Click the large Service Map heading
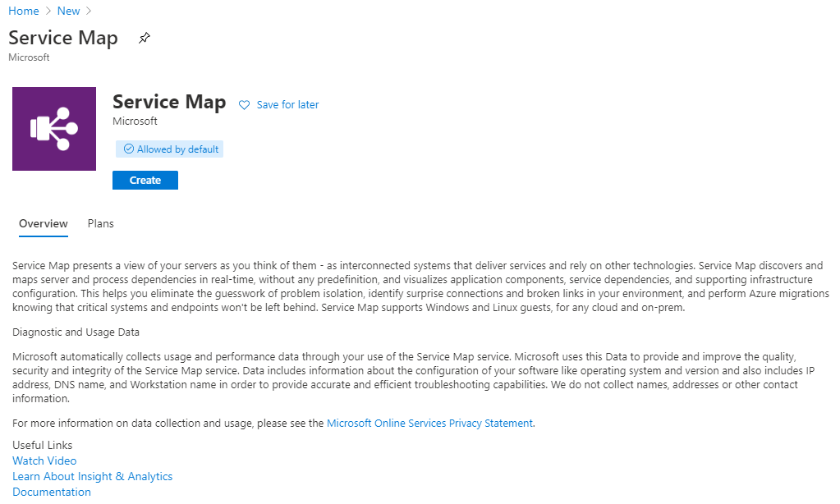This screenshot has height=504, width=840. coord(169,102)
